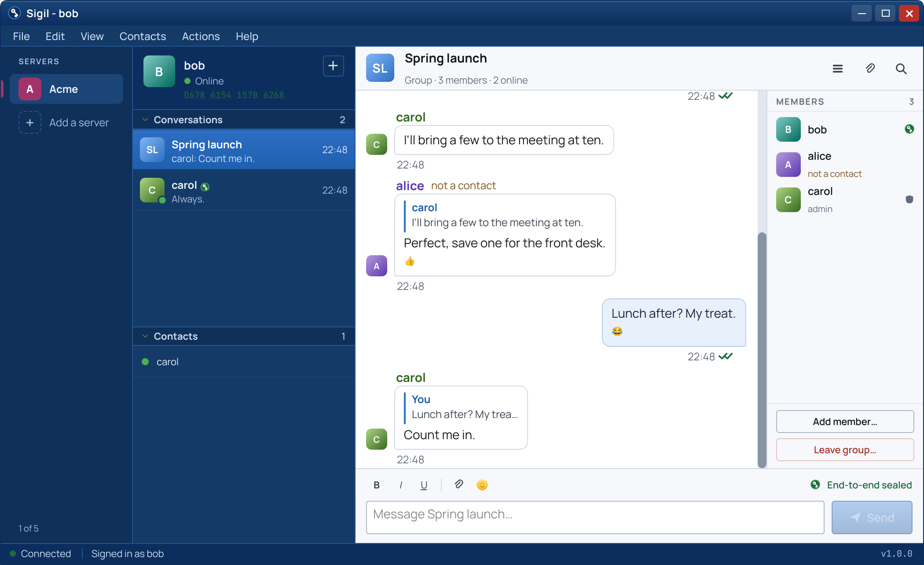The height and width of the screenshot is (565, 924).
Task: Click the Add member... button
Action: pyautogui.click(x=845, y=422)
